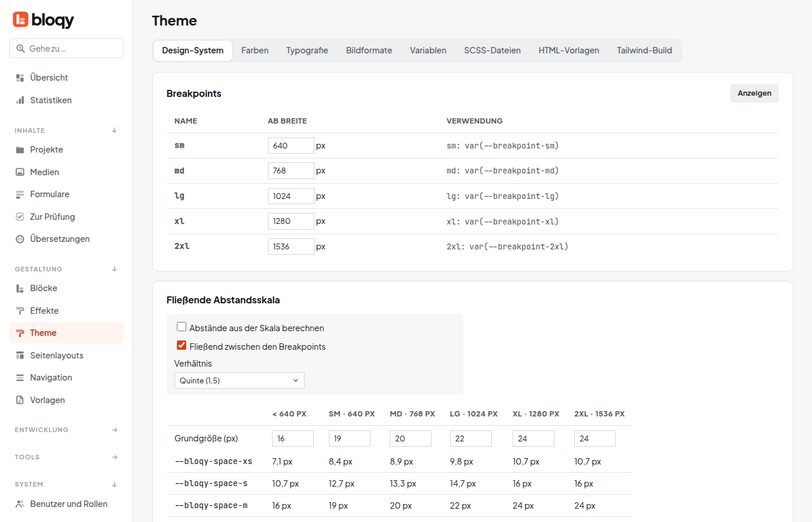812x522 pixels.
Task: Click the search magnifier icon
Action: (x=20, y=49)
